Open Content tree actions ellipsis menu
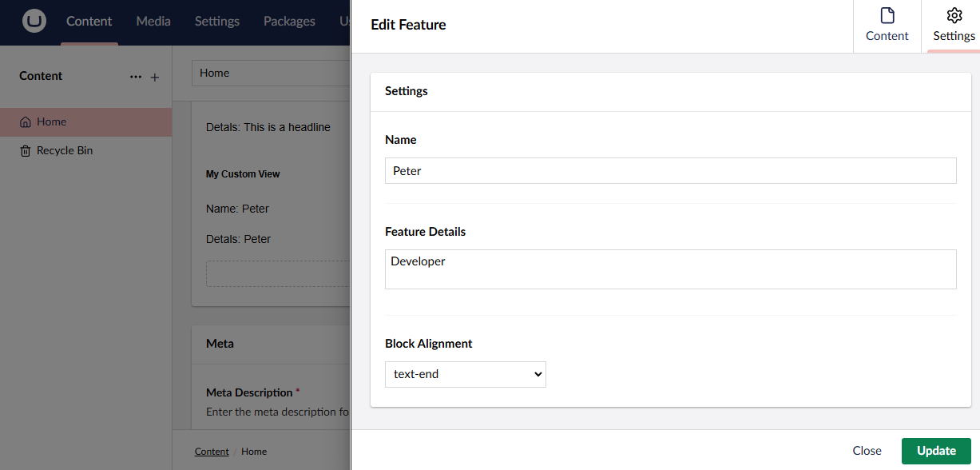Viewport: 980px width, 470px height. point(136,77)
